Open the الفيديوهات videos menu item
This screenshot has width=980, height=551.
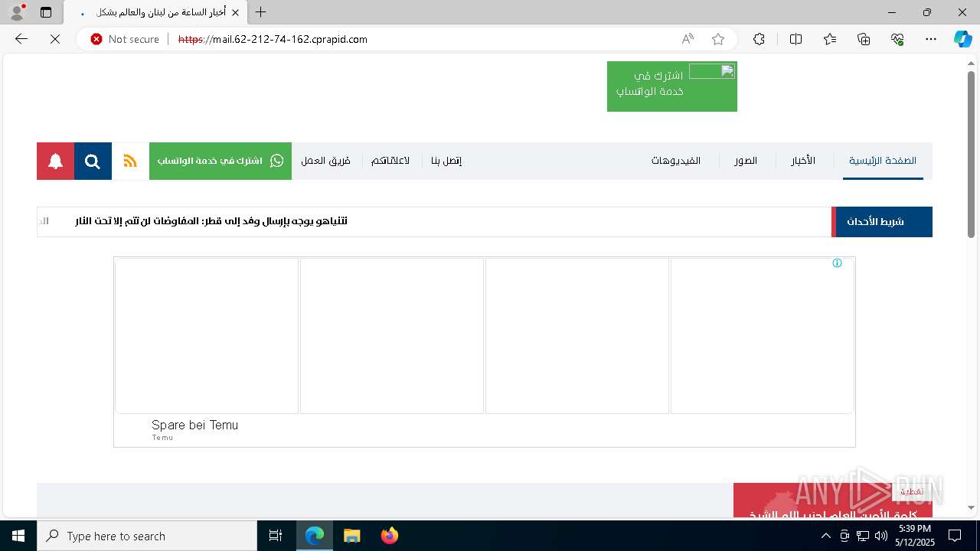[676, 161]
